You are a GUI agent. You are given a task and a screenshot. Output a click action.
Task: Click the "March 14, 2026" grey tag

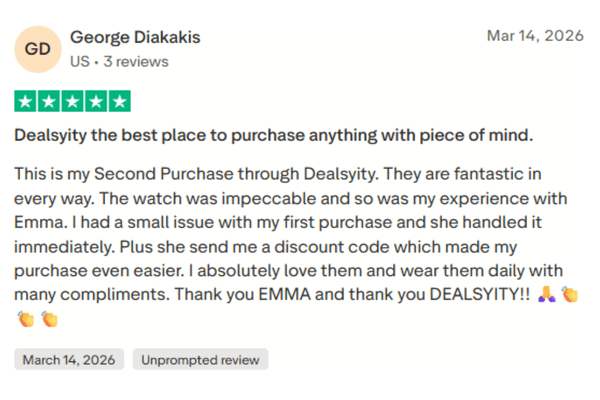point(70,359)
